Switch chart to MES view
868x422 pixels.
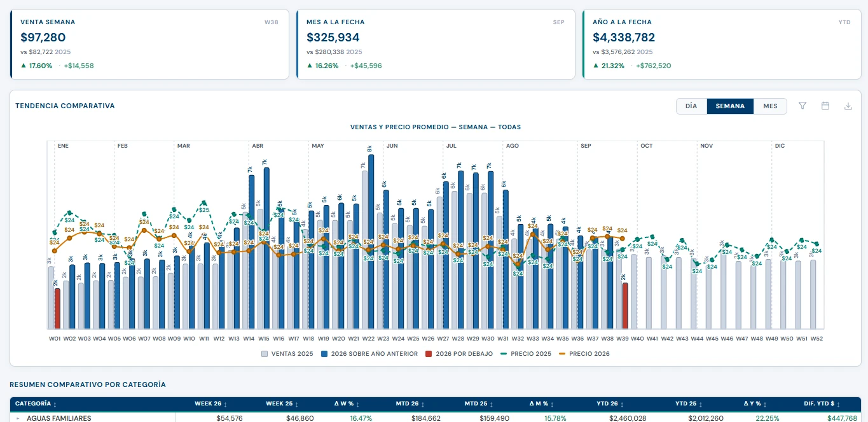coord(770,106)
